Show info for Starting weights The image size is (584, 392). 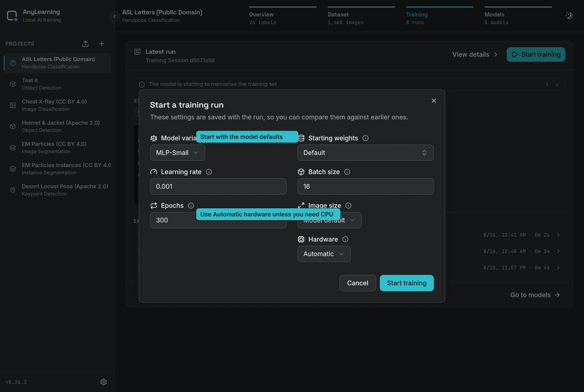point(365,138)
